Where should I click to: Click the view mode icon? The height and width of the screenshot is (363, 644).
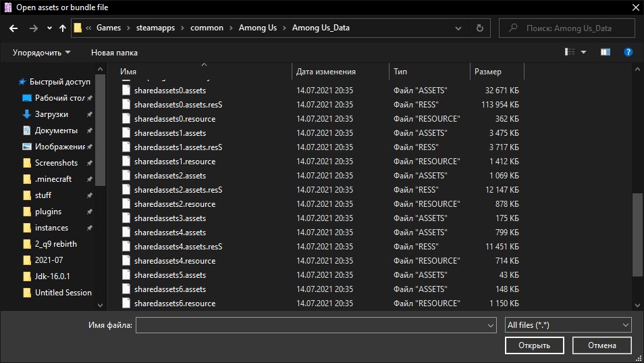click(570, 52)
